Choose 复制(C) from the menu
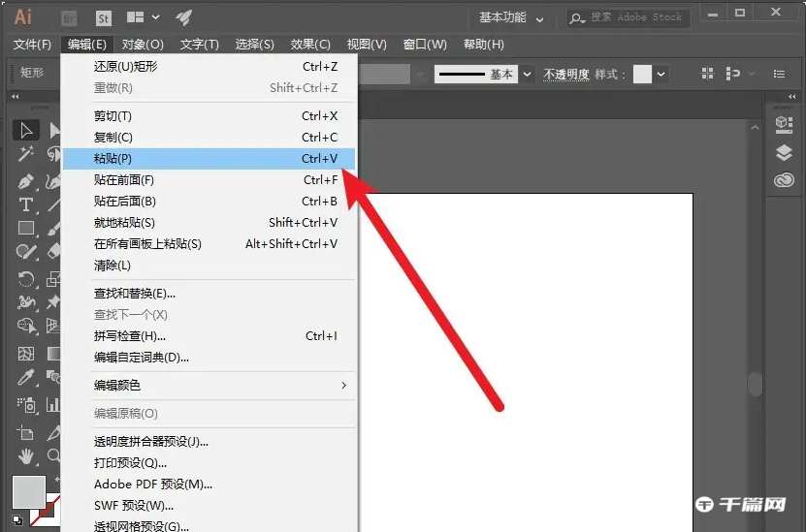806x532 pixels. [210, 138]
